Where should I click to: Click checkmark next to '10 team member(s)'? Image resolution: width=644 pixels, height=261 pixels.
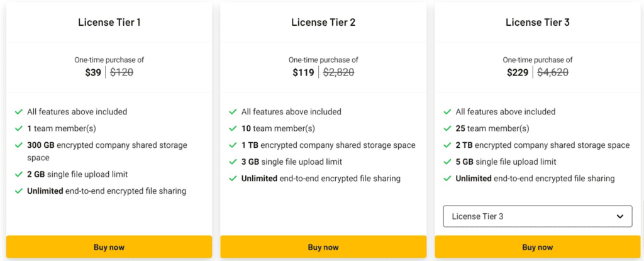(x=233, y=128)
